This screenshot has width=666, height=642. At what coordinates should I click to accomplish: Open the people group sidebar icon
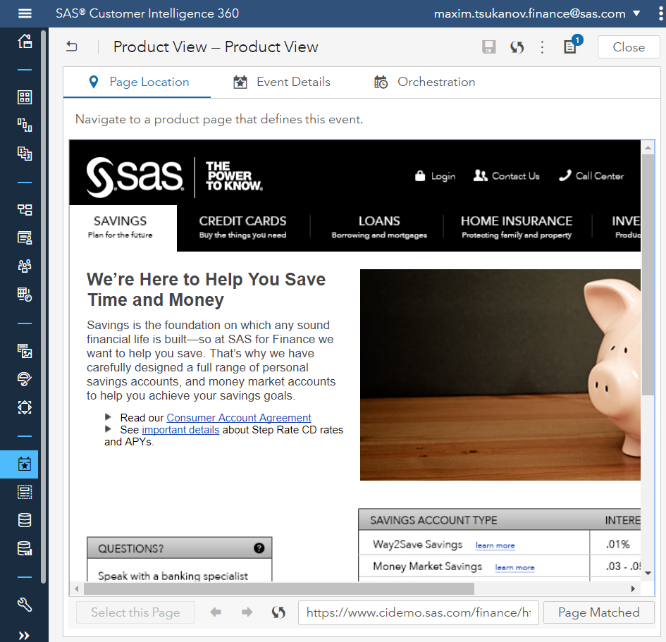(x=25, y=266)
